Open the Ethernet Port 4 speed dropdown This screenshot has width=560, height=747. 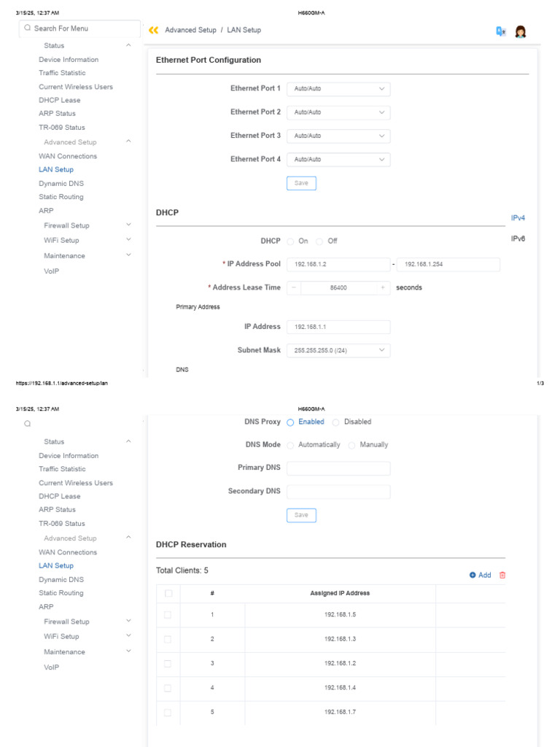tap(338, 159)
